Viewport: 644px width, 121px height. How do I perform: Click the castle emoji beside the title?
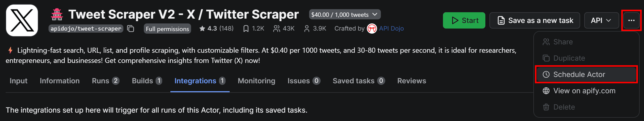pos(57,15)
